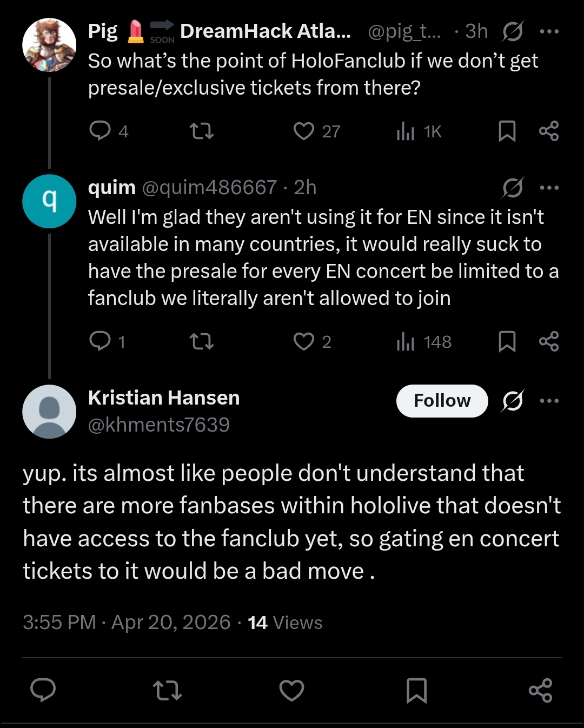Open quim's profile avatar
This screenshot has width=584, height=728.
49,201
